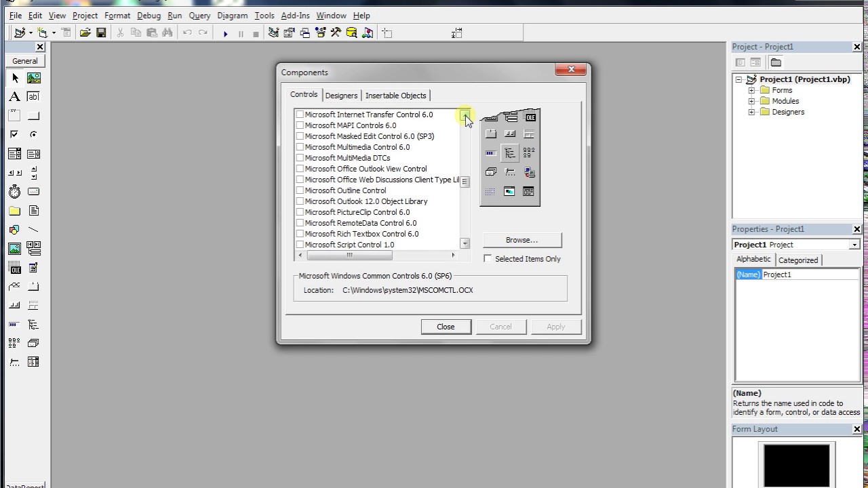The height and width of the screenshot is (488, 868).
Task: Check Microsoft Masked Edit Control 6.0 (SP3)
Action: [x=300, y=136]
